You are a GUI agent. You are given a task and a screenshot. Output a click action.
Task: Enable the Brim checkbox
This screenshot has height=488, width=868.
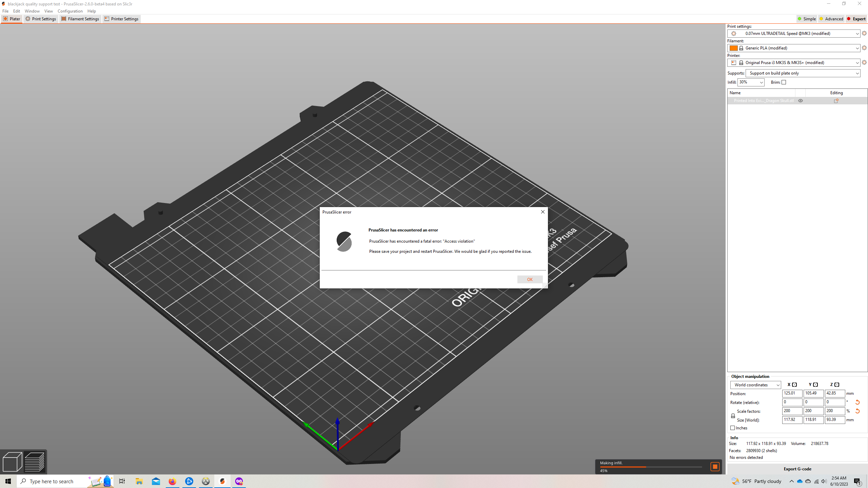click(783, 82)
